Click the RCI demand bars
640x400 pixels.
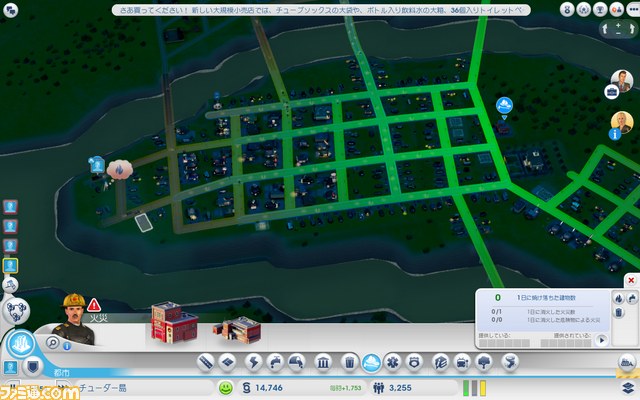(474, 388)
